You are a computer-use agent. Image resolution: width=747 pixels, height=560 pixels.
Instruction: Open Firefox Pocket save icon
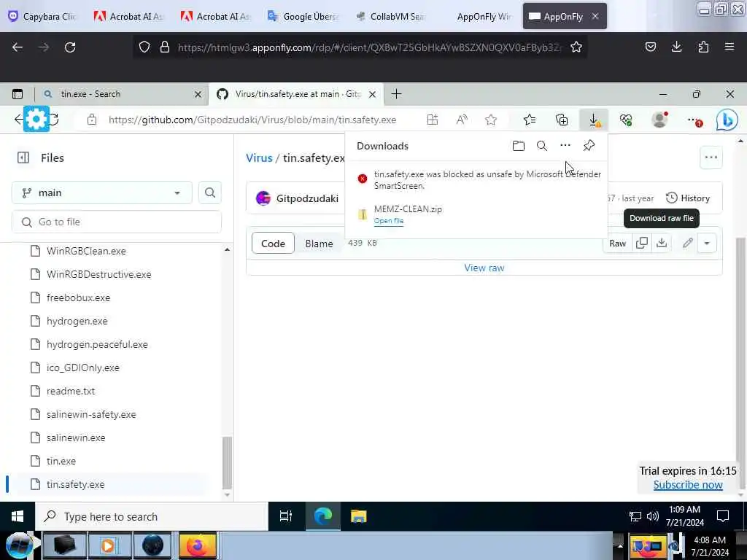point(650,47)
